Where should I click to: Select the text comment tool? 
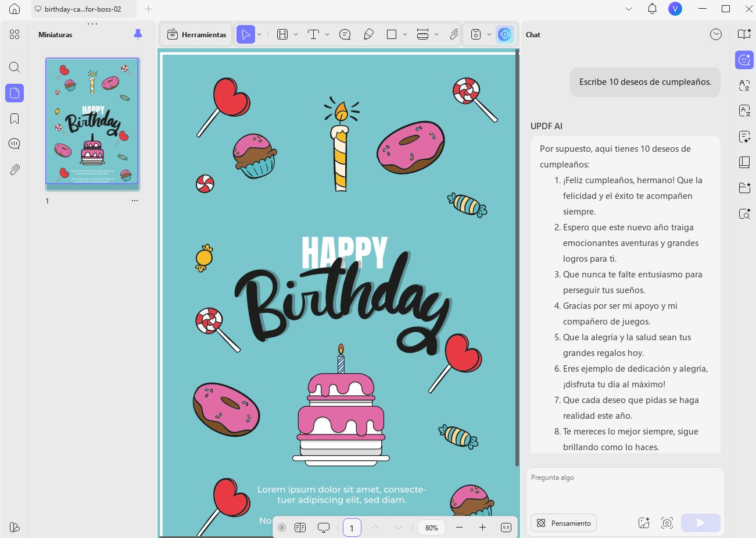pos(313,35)
